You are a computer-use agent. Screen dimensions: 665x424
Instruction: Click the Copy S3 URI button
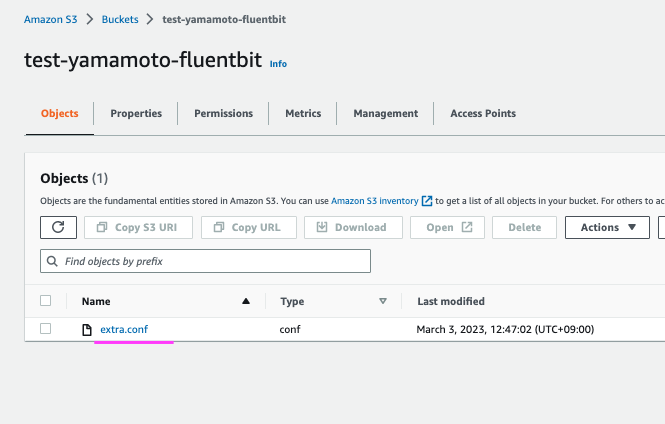(138, 227)
